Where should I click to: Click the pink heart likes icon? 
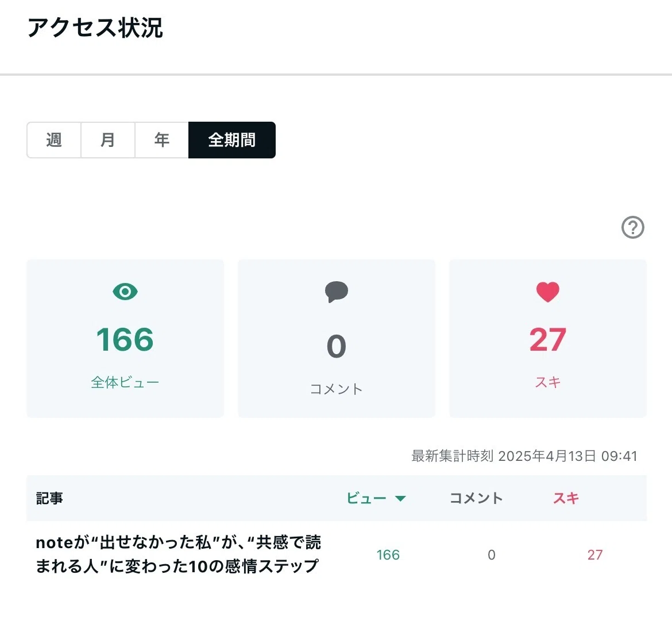coord(548,292)
